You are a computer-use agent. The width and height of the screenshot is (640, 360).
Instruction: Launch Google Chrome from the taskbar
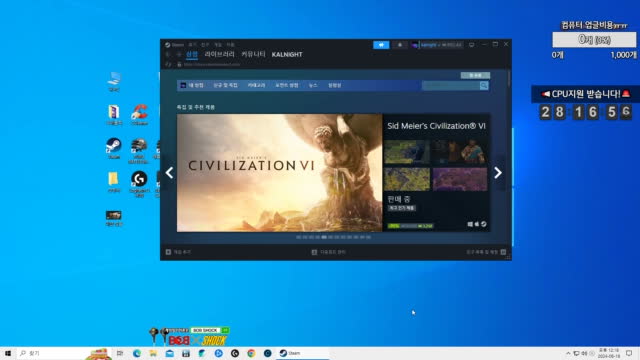pyautogui.click(x=251, y=353)
